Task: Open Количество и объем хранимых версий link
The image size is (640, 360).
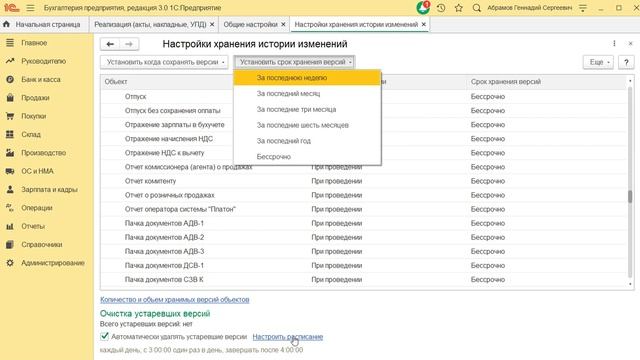Action: 175,300
